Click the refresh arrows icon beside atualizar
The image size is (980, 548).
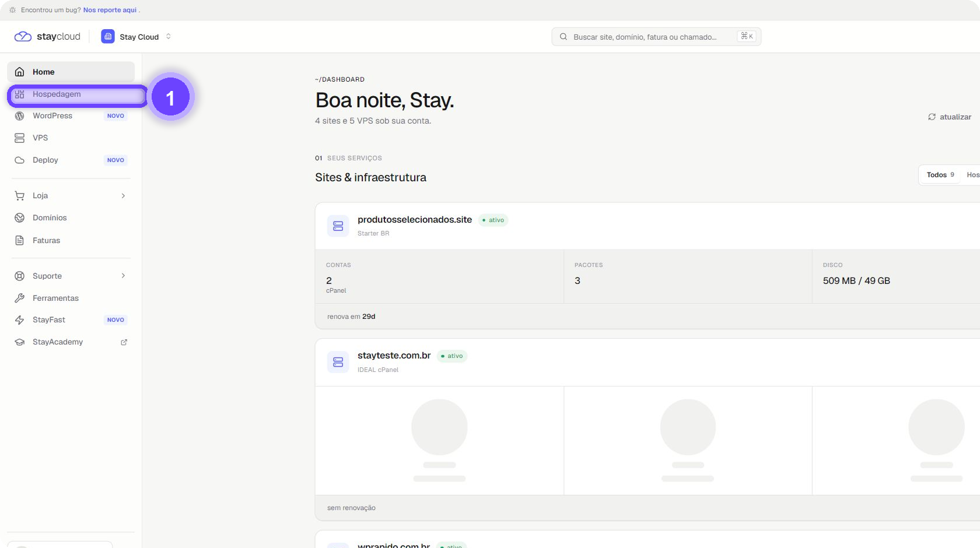(932, 117)
